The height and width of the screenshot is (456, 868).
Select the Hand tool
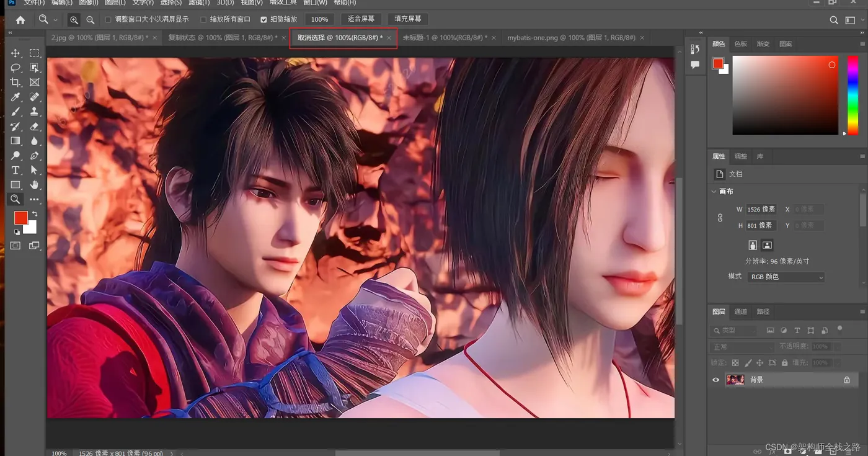35,185
